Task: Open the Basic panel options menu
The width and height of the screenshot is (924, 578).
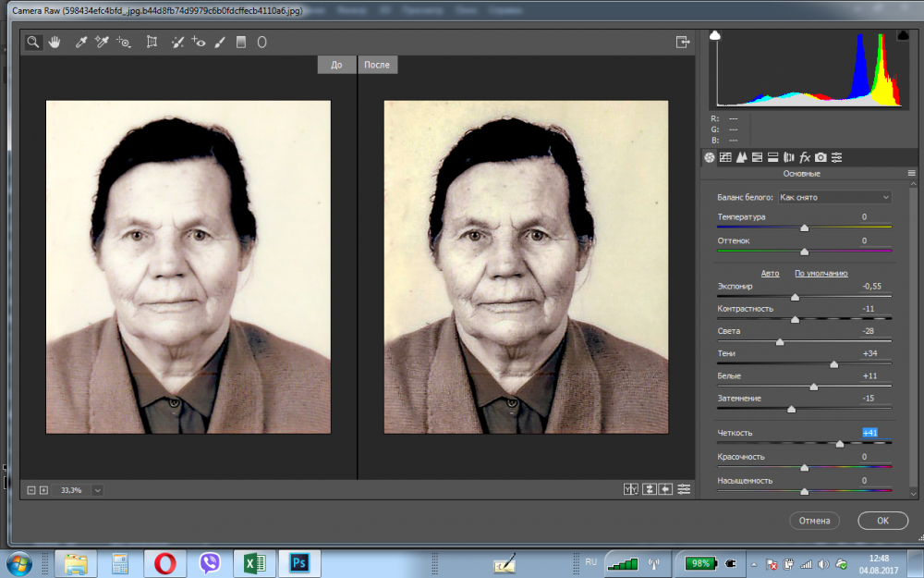Action: [x=912, y=174]
